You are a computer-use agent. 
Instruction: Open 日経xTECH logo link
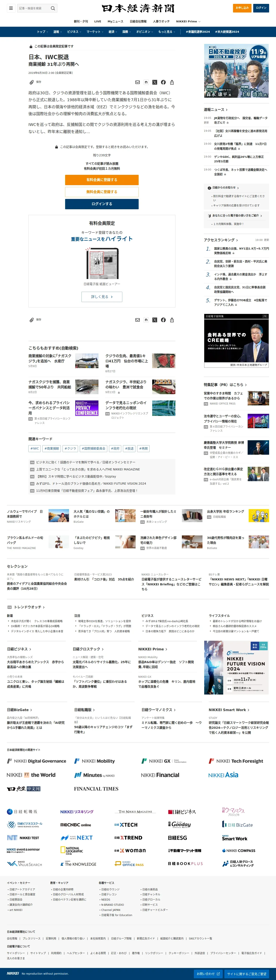pos(126,825)
